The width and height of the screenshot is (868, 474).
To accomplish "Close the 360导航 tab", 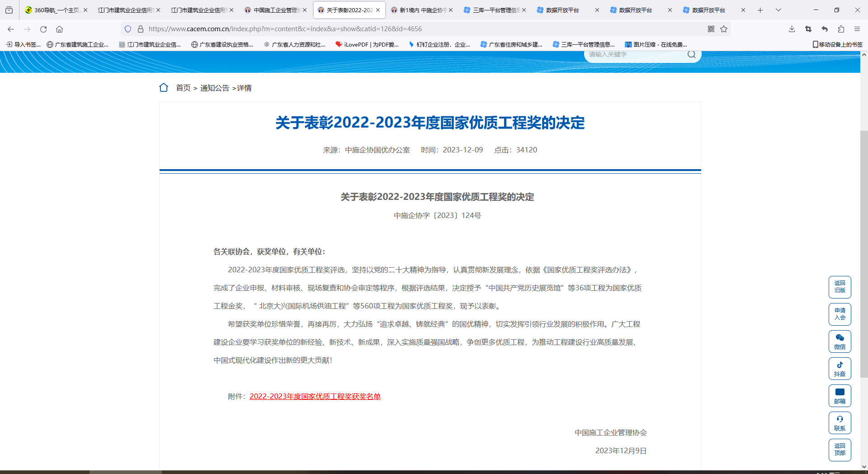I will click(x=85, y=10).
